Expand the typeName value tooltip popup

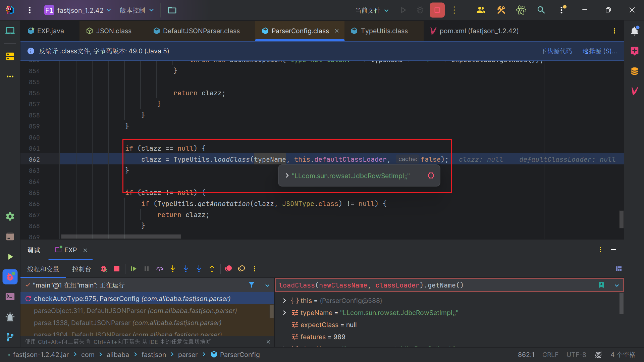tap(287, 175)
